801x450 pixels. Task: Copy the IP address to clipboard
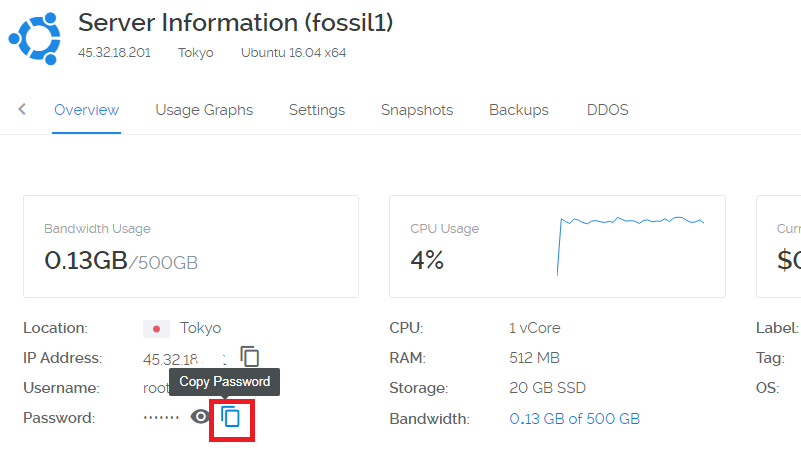click(x=250, y=357)
